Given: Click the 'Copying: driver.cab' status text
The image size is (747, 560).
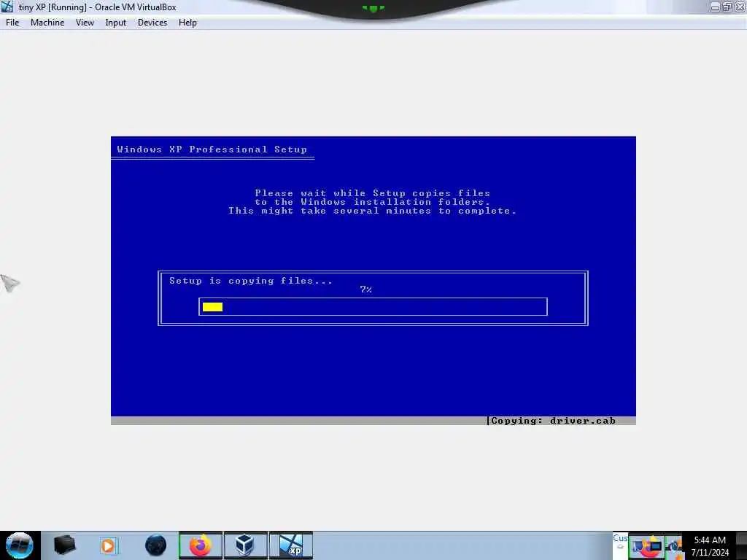Looking at the screenshot, I should click(553, 421).
